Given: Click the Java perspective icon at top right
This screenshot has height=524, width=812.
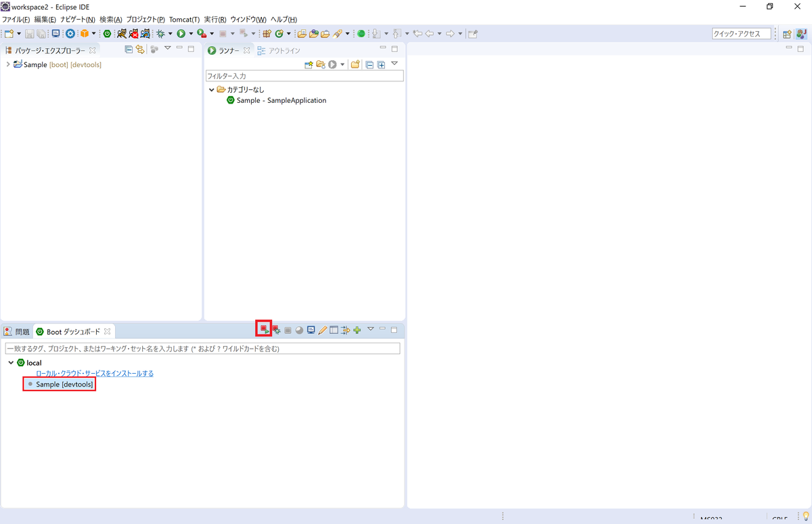Looking at the screenshot, I should tap(802, 34).
